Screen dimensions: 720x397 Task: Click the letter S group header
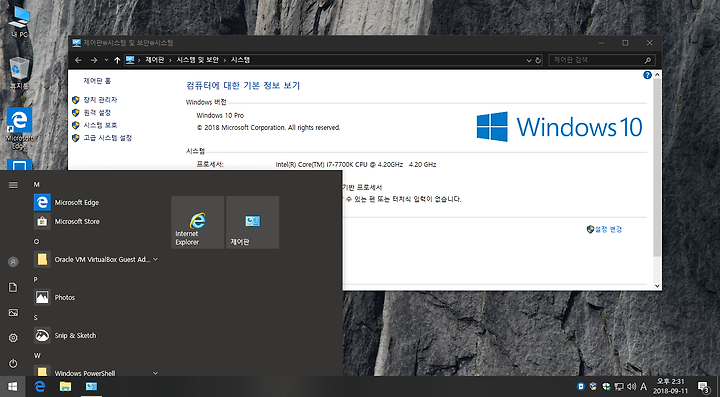click(x=36, y=318)
